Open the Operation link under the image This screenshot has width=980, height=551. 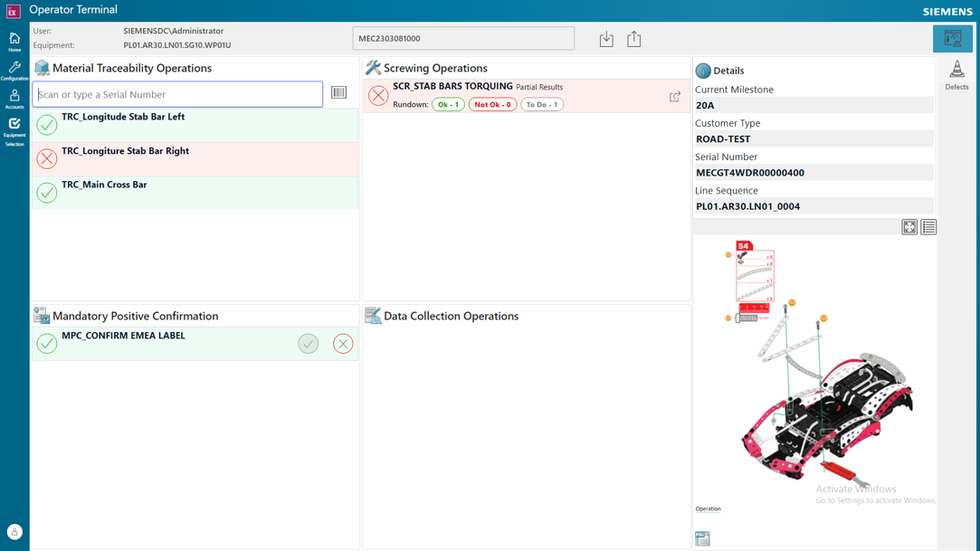point(709,508)
